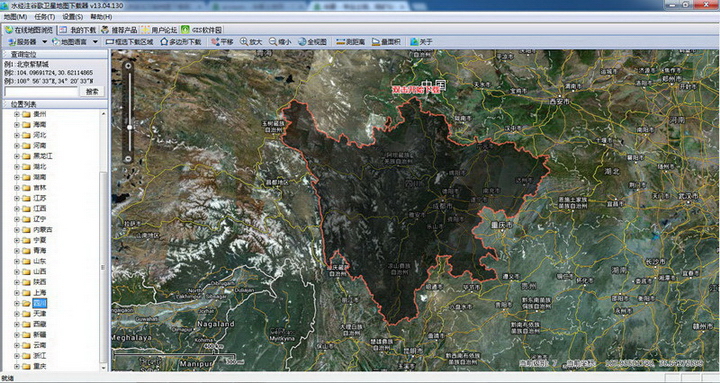Activate the 测距离 distance measuring tool
This screenshot has height=383, width=720.
tap(350, 42)
